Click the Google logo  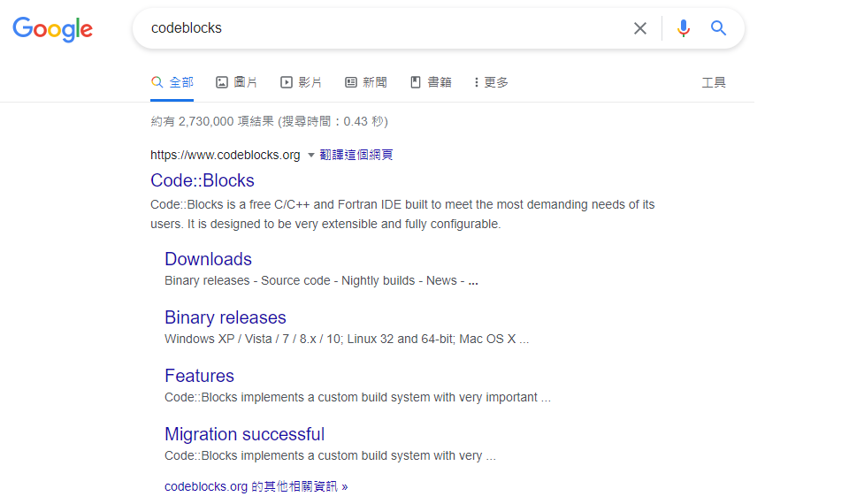(x=52, y=28)
